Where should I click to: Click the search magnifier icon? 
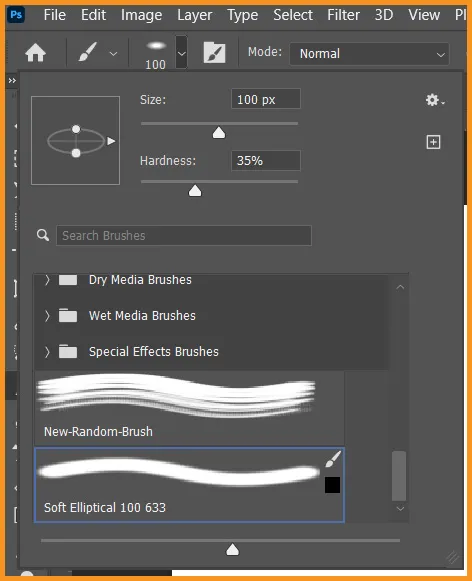[43, 235]
